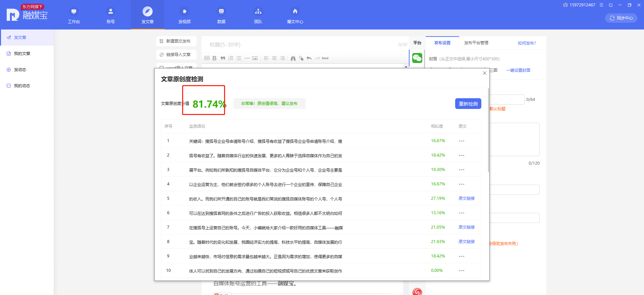This screenshot has height=295, width=644.
Task: Click the 13.16% similarity value
Action: tap(438, 213)
